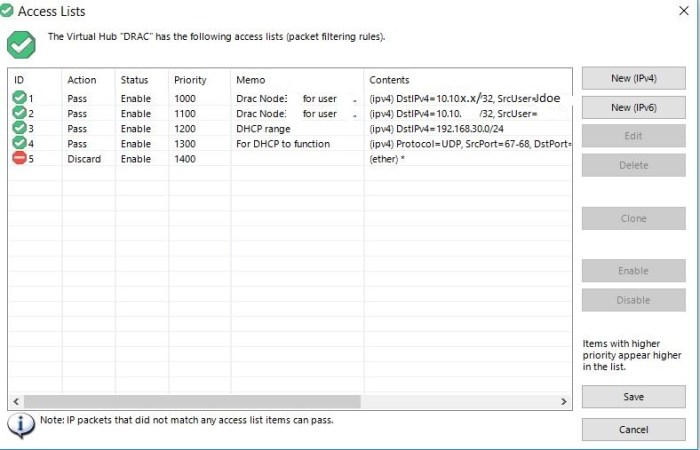Click the Memo column header
The image size is (700, 450).
click(x=250, y=79)
